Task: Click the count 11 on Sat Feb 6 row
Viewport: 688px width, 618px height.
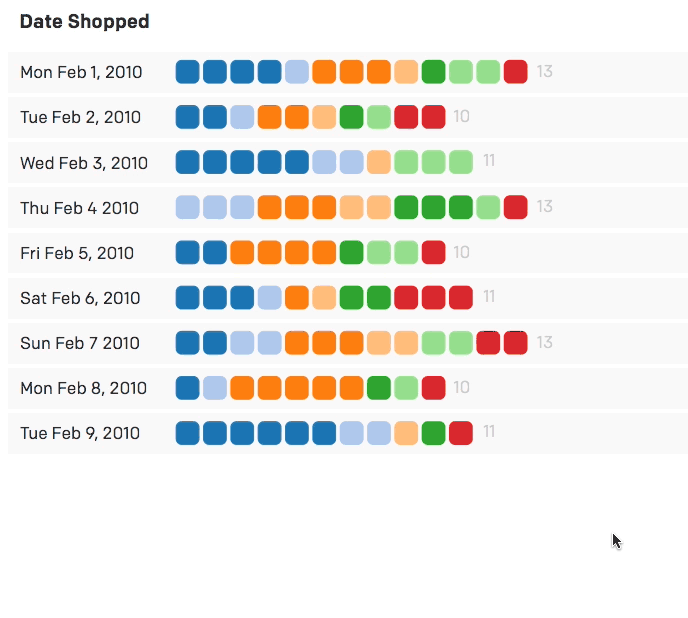Action: click(x=489, y=296)
